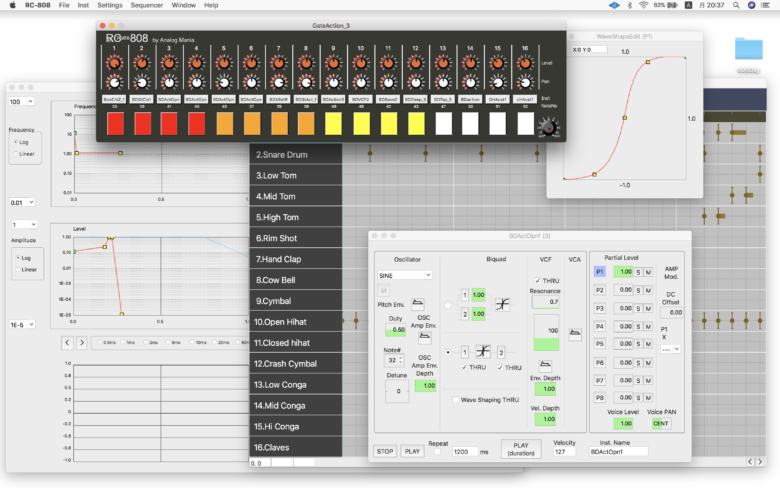Open the Inst menu
This screenshot has width=780, height=488.
pyautogui.click(x=83, y=5)
